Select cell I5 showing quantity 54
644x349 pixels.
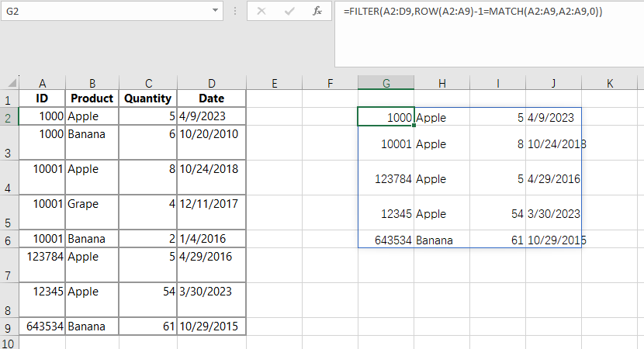(498, 213)
